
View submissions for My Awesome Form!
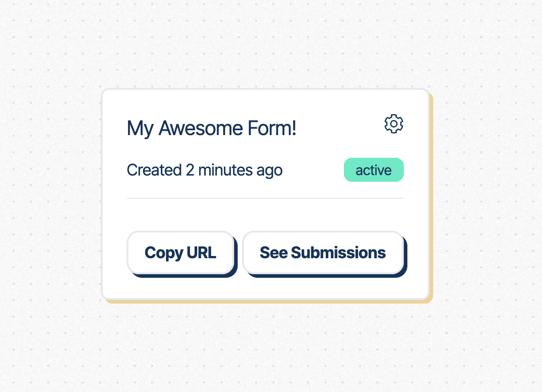point(323,252)
